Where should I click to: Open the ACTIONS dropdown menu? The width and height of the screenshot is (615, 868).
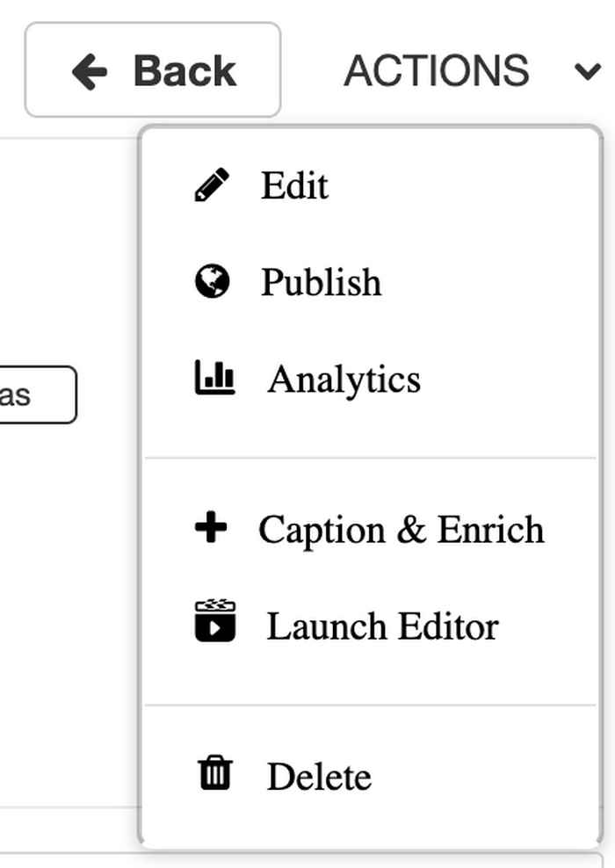[439, 70]
